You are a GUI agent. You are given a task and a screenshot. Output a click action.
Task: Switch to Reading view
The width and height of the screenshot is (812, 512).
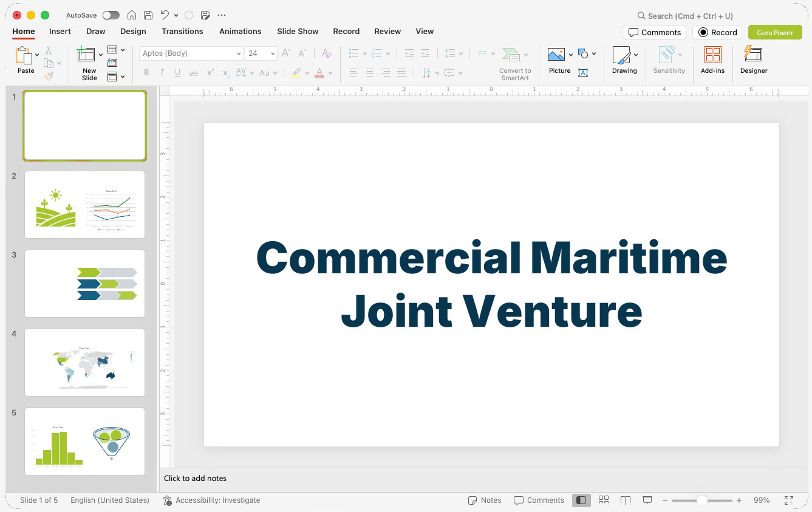click(626, 500)
